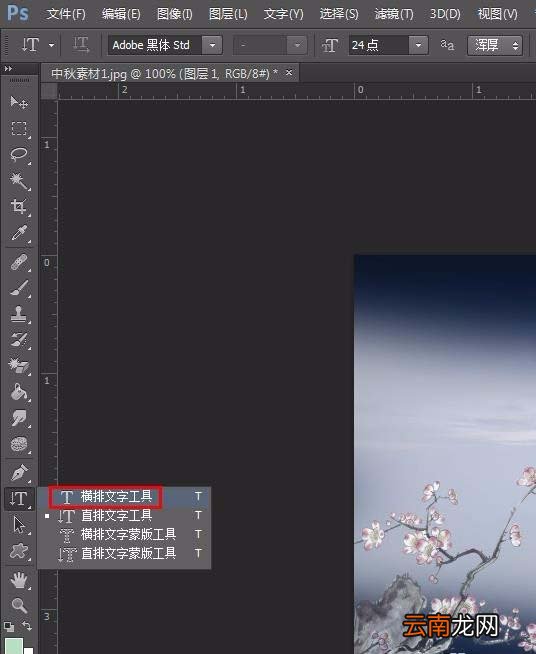Click the white background color swatch
This screenshot has width=536, height=654.
pos(29,651)
